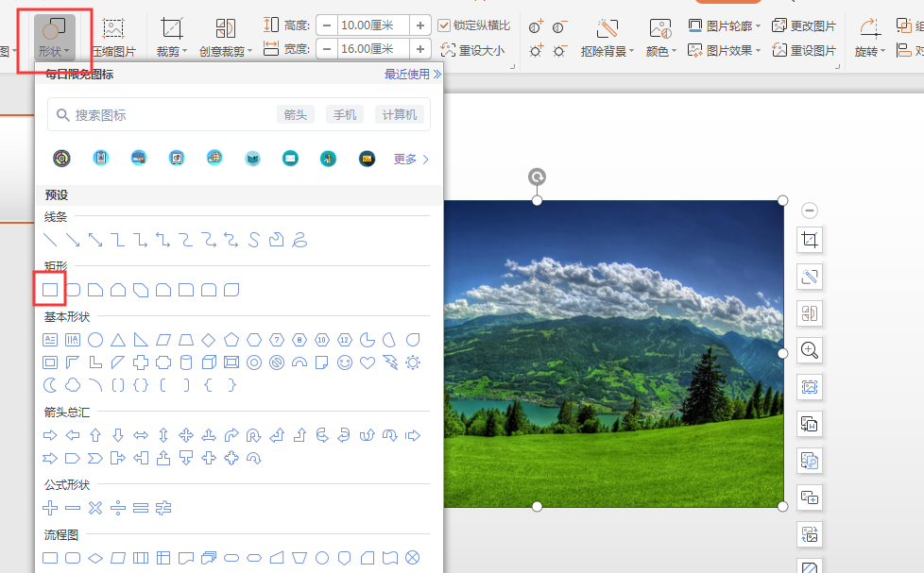Click the increase brightness icon
The image size is (924, 573).
pos(536,51)
